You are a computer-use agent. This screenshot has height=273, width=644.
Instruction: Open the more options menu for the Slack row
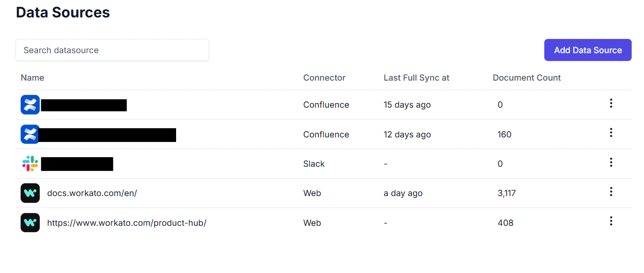pos(611,162)
